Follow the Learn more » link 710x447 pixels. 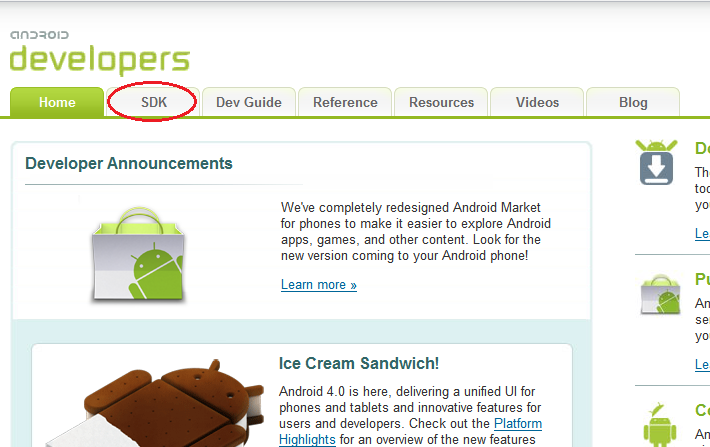click(319, 285)
